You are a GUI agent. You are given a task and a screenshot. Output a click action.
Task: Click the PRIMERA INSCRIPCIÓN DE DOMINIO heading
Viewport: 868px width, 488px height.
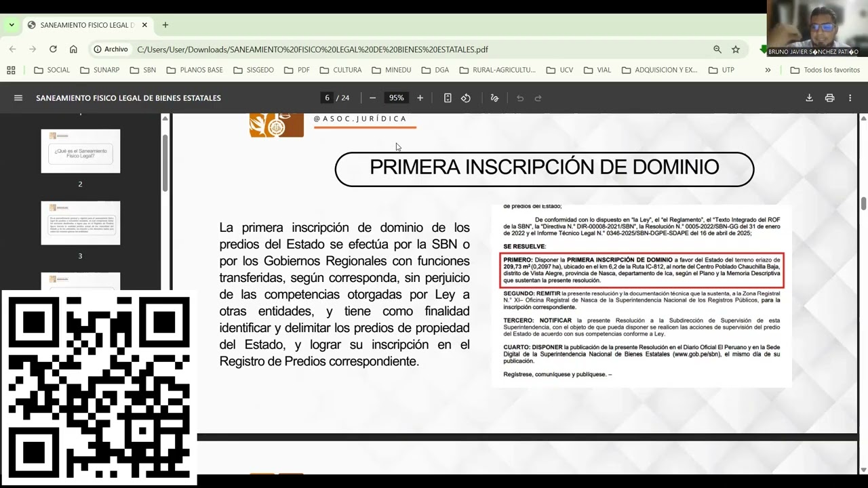(544, 167)
